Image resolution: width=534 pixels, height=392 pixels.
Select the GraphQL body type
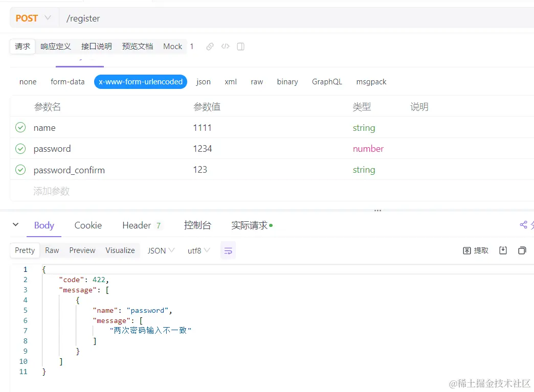tap(327, 82)
